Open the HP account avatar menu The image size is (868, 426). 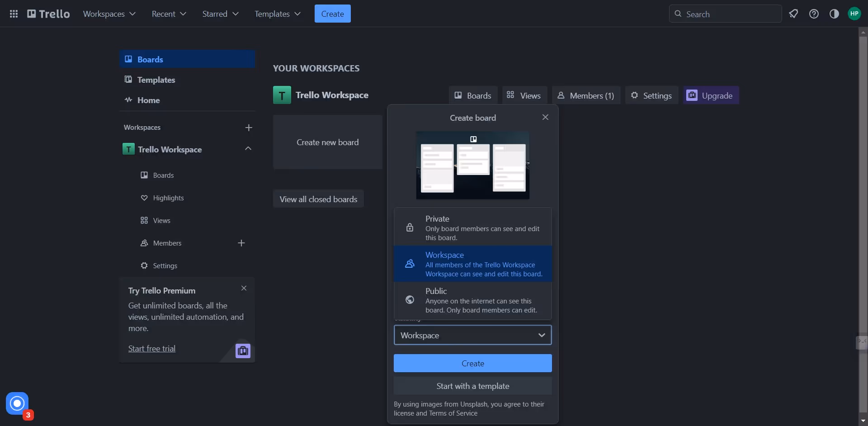pyautogui.click(x=854, y=14)
